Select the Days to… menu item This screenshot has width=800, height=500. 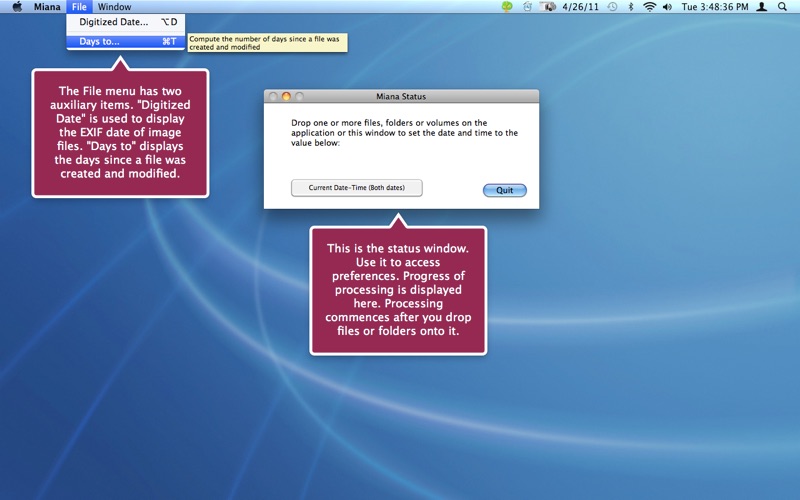pyautogui.click(x=126, y=41)
